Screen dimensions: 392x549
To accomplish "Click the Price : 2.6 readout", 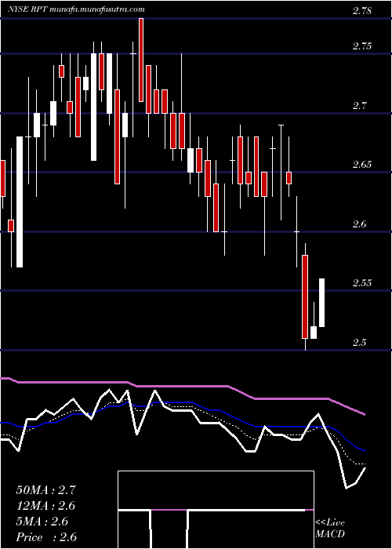I will [46, 537].
